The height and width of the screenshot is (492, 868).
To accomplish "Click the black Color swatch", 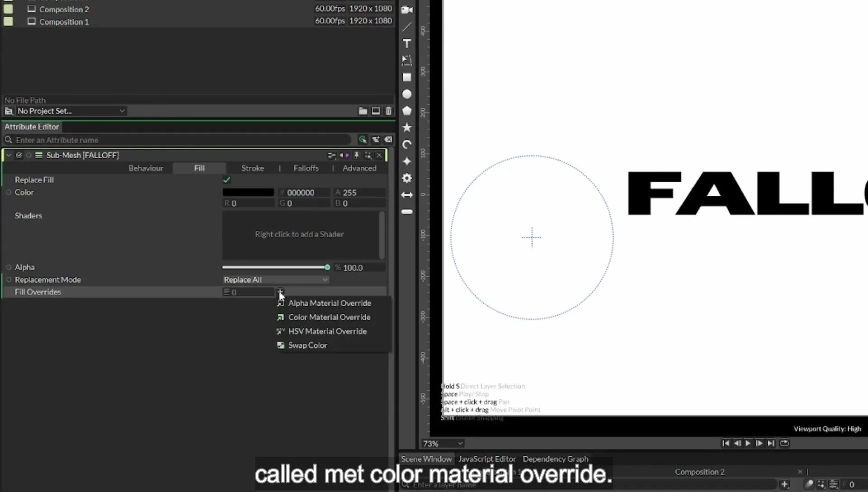I will click(x=248, y=192).
